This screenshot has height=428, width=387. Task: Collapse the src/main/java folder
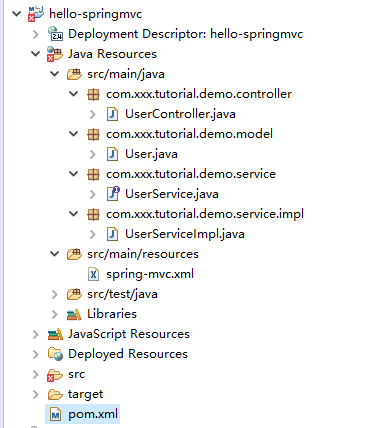(x=54, y=74)
